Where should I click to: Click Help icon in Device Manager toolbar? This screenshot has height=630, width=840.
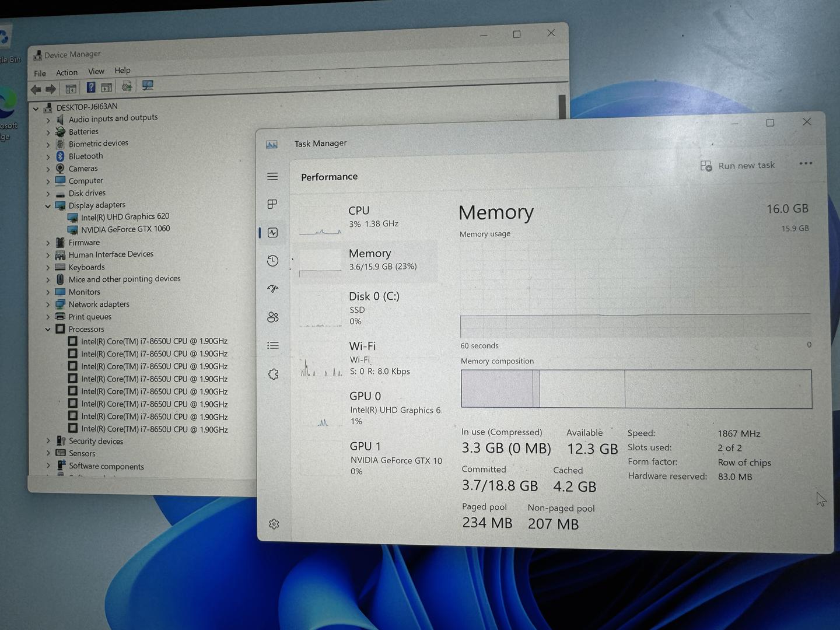point(91,87)
